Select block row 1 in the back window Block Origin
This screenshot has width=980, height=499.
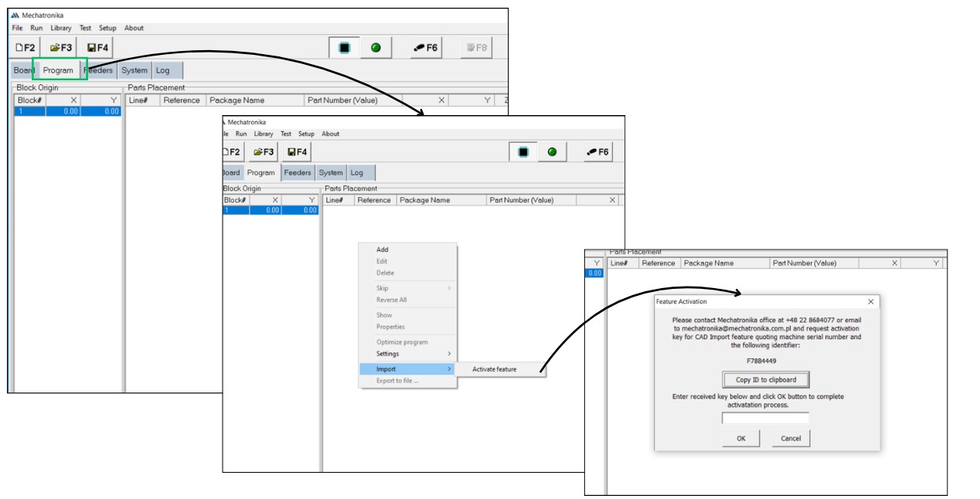pos(67,111)
